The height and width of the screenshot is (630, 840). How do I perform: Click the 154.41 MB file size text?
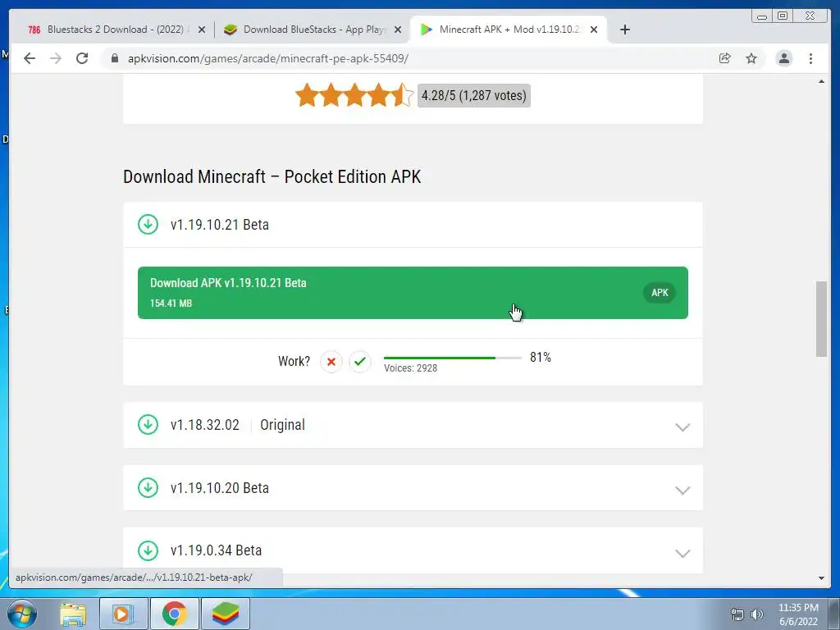(171, 304)
